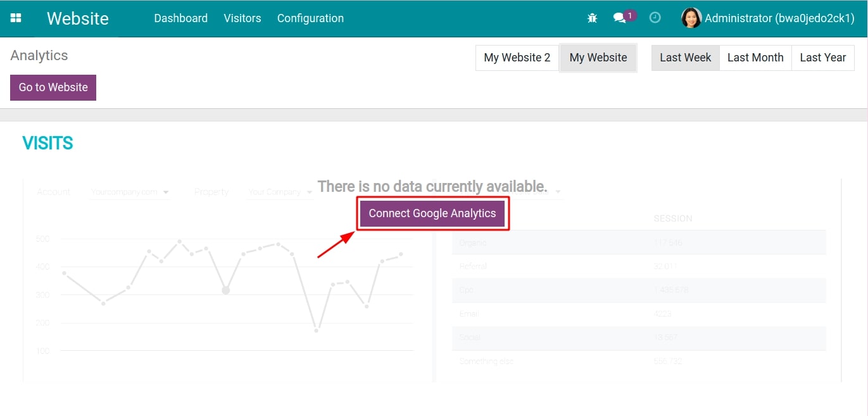Open the Dashboard menu

click(x=180, y=18)
